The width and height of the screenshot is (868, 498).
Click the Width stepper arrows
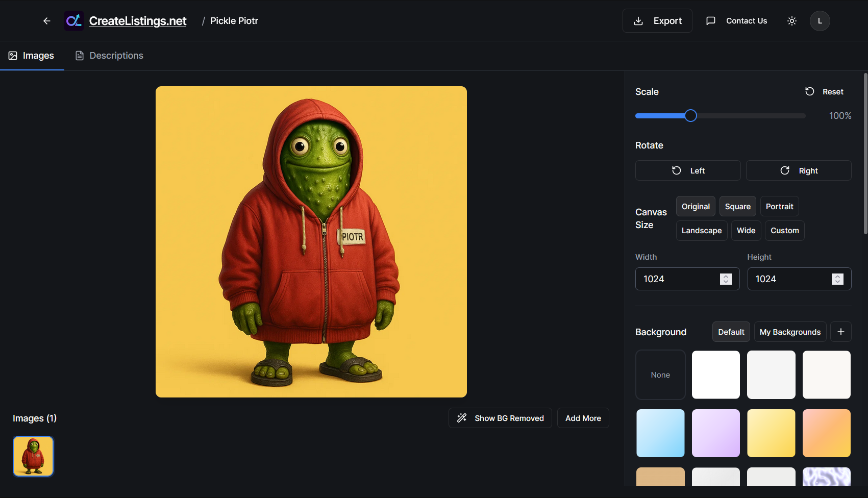(x=725, y=279)
